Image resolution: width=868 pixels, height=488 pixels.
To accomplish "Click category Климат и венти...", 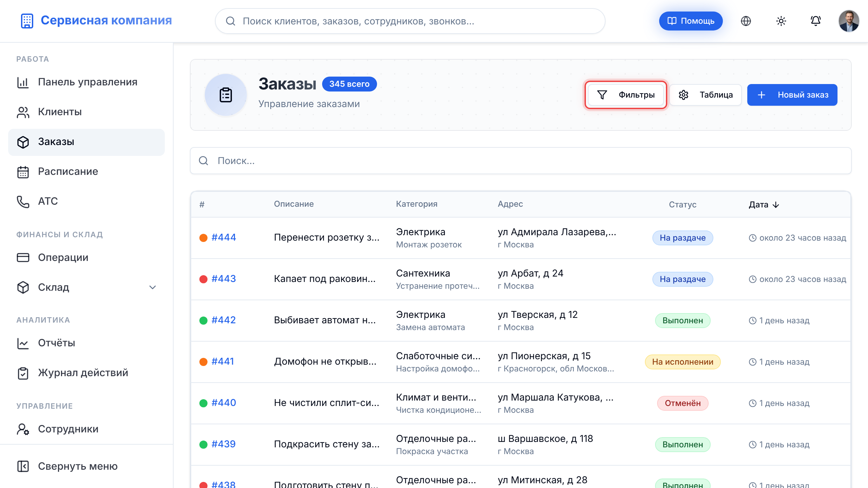I will coord(436,398).
